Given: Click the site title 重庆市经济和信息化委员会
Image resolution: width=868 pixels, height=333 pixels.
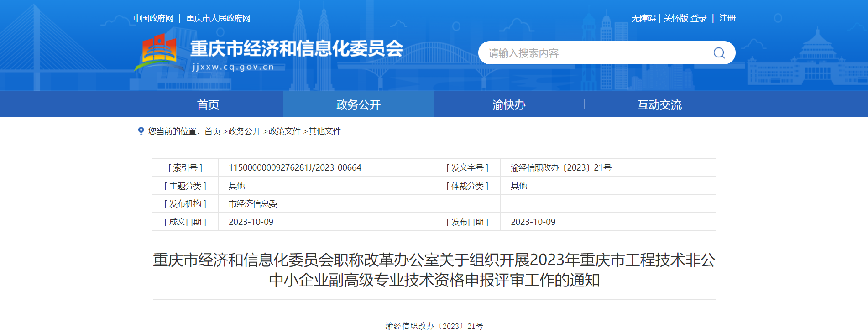Looking at the screenshot, I should tap(297, 49).
